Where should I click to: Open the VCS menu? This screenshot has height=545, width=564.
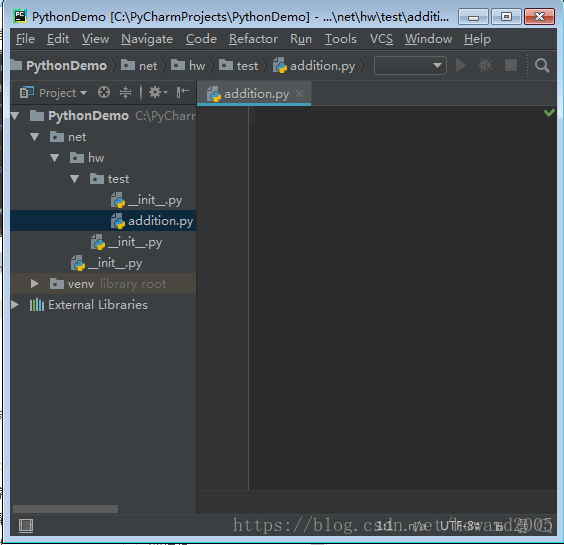(381, 39)
